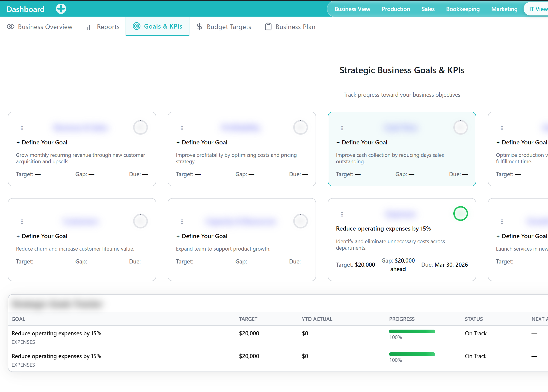Click Define Your Goal on reduce churn card
This screenshot has height=392, width=548.
(42, 236)
